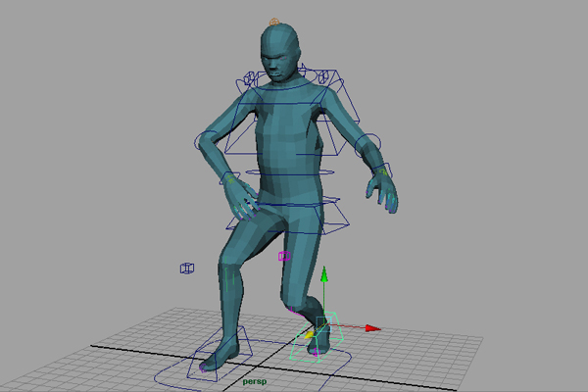The height and width of the screenshot is (392, 588).
Task: Select the wrist control of hand on thigh
Action: [229, 178]
